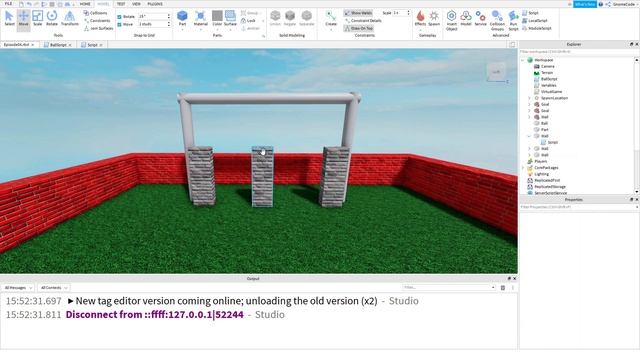Click the Surface tool icon
Viewport: 640px width, 360px height.
point(230,16)
